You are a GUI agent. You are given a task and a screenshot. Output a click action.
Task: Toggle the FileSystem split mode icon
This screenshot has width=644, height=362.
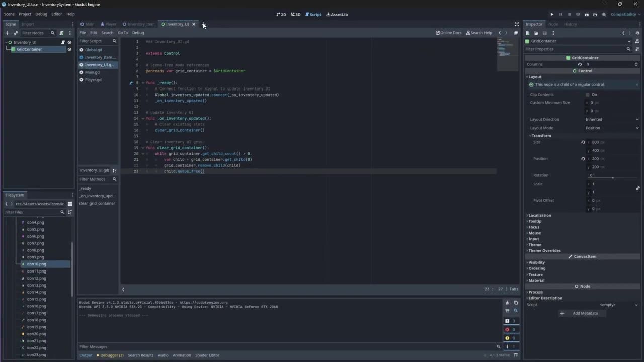(70, 204)
